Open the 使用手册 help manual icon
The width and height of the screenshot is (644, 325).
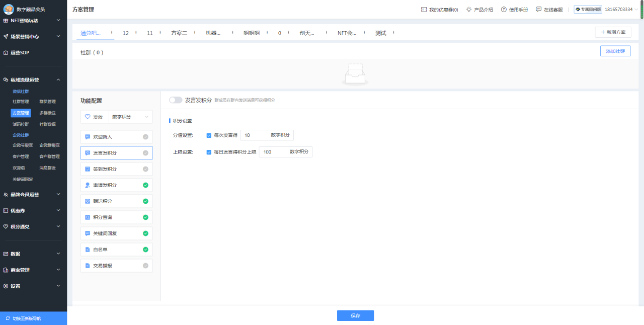pos(504,9)
